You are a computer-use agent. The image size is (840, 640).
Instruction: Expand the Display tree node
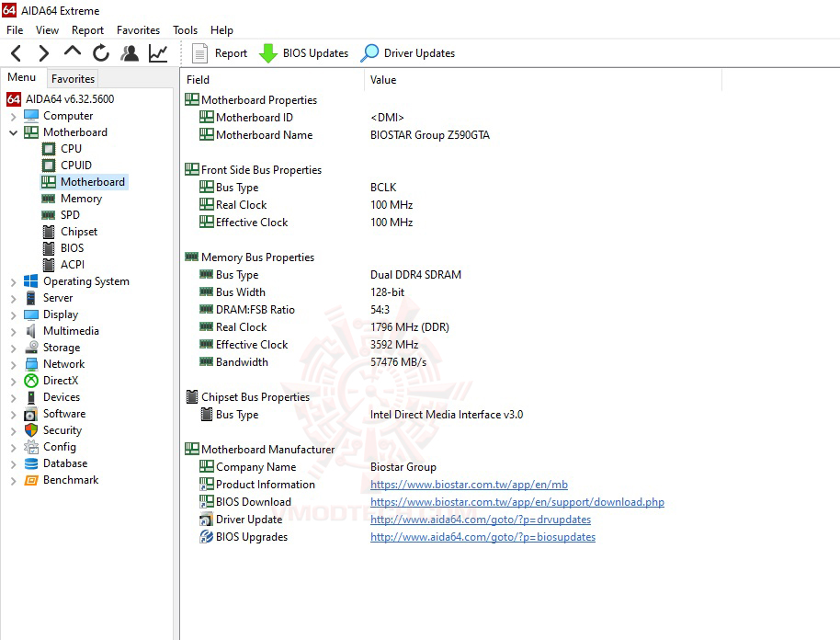[x=14, y=315]
